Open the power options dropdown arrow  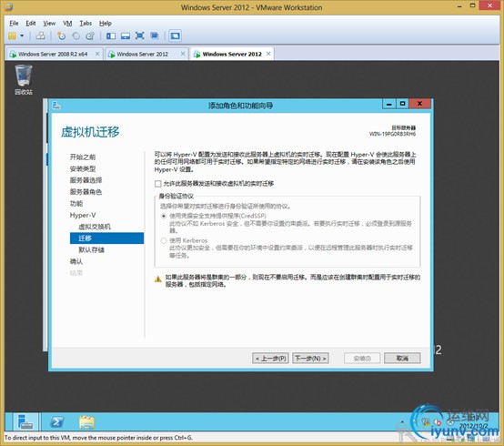click(22, 35)
